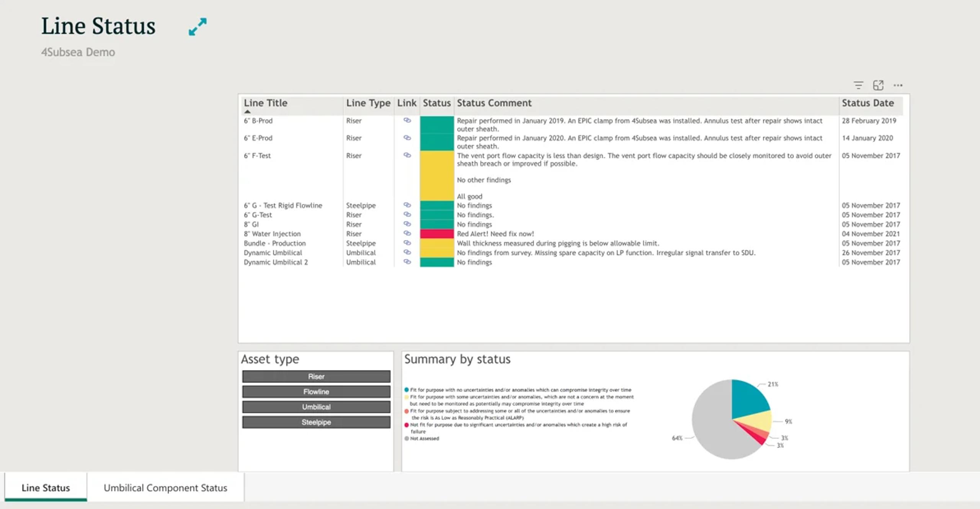Open the link icon for 8" Water Injection
This screenshot has height=509, width=980.
point(407,233)
